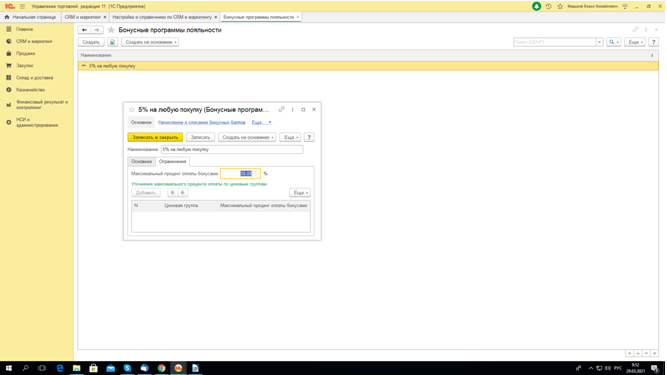
Task: Select Бонусные программы лояльности tab
Action: coord(259,17)
